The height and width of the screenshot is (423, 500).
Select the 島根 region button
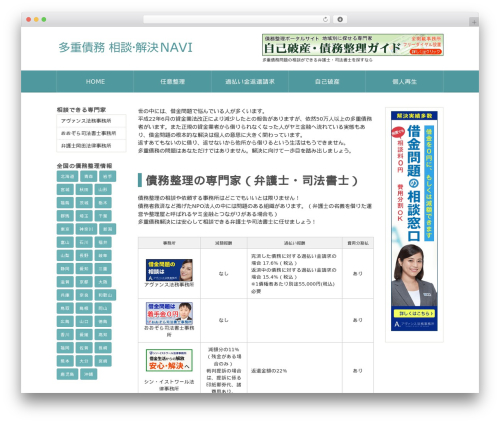coord(84,308)
